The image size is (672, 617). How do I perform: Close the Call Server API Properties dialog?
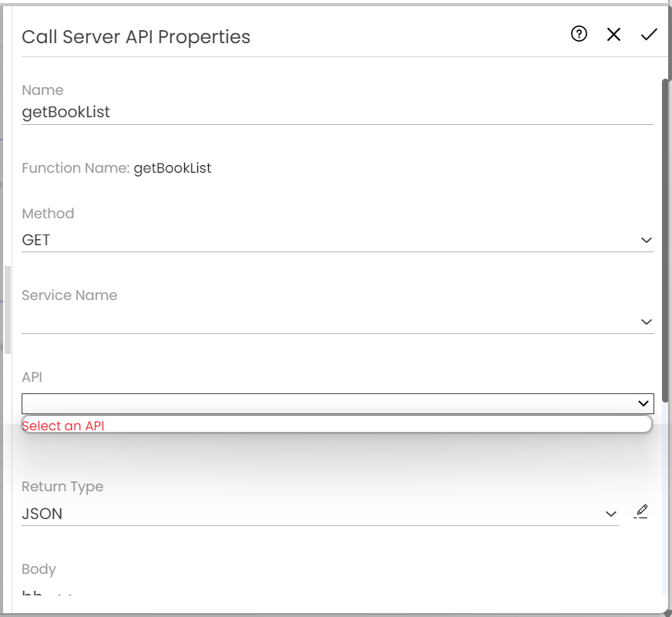tap(613, 34)
